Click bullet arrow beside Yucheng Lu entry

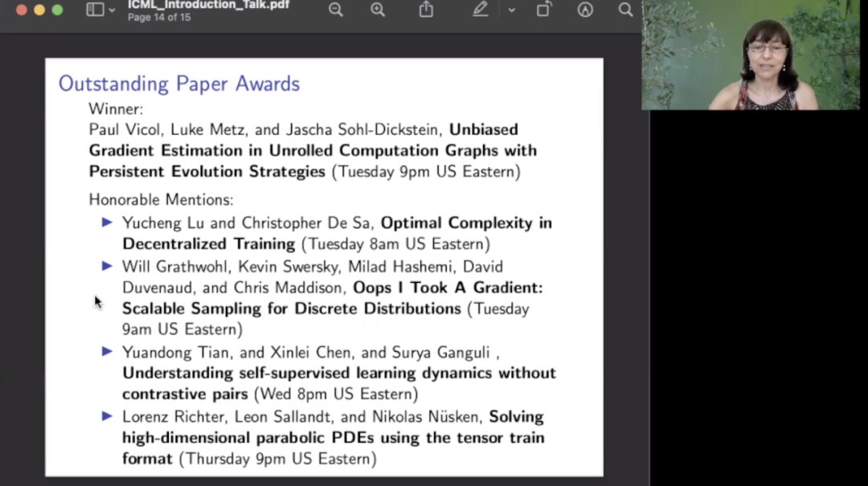(x=107, y=223)
